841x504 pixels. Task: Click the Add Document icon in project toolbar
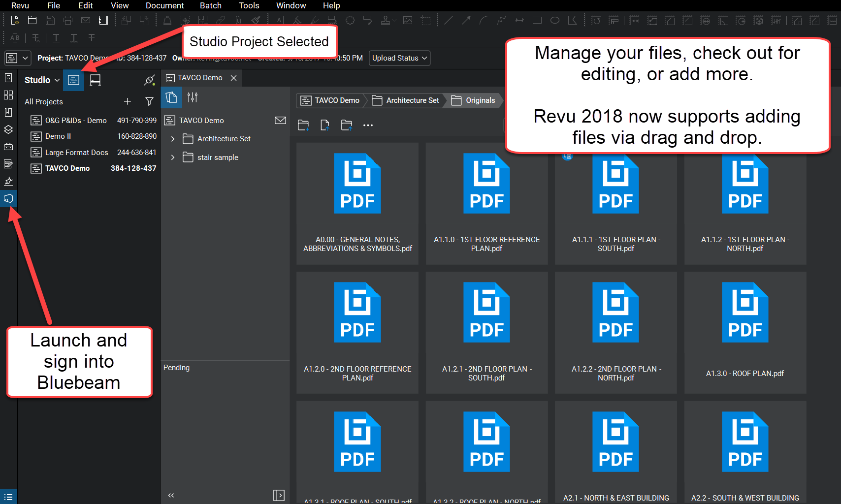[x=325, y=125]
